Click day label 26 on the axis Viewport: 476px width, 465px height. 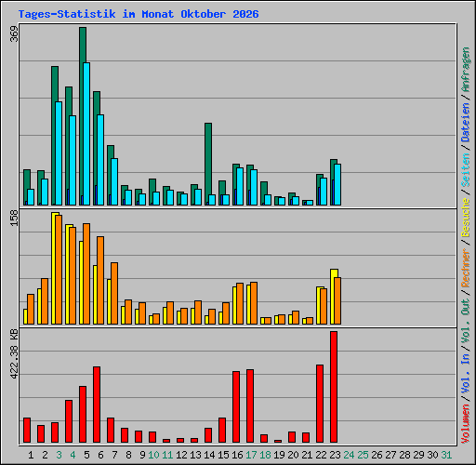point(377,455)
